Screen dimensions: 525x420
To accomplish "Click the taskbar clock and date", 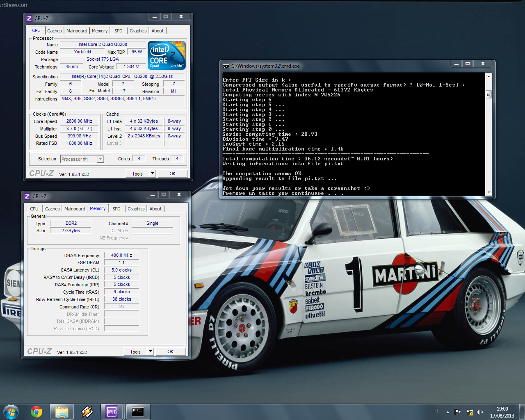I will coord(502,412).
